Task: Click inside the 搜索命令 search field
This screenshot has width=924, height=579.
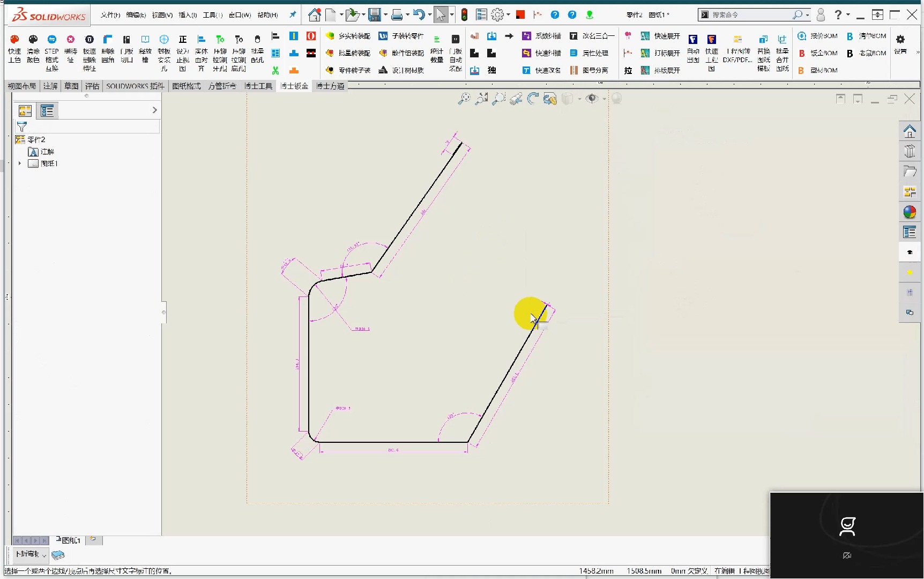Action: click(750, 14)
